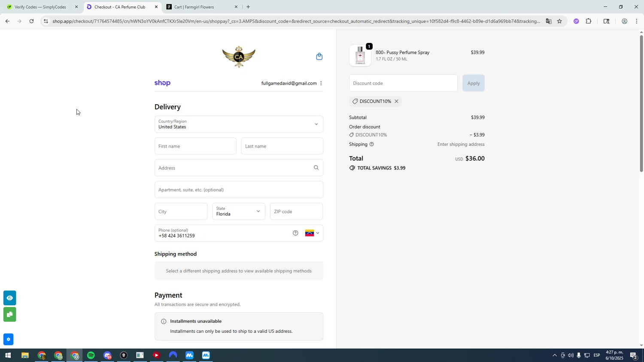Open volume control in system tray

[x=571, y=355]
